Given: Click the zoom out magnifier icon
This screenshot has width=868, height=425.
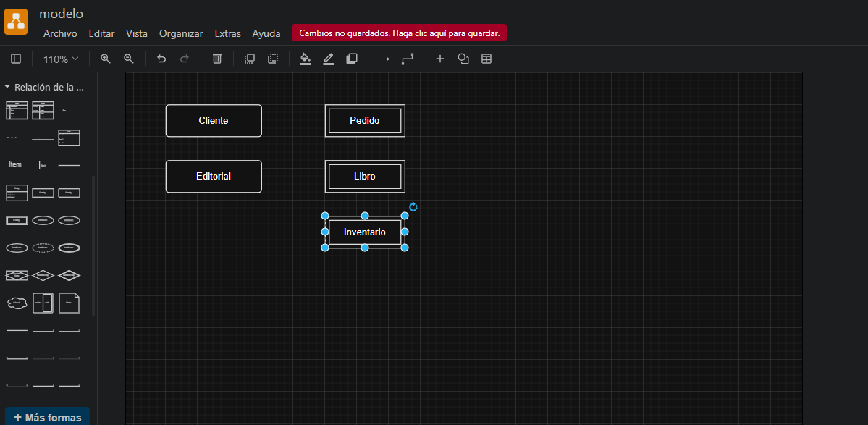Looking at the screenshot, I should pos(129,59).
